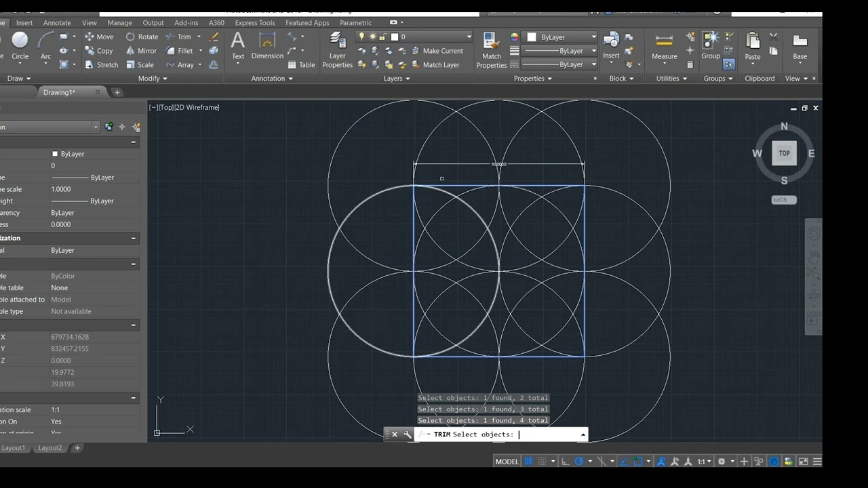This screenshot has width=868, height=488.
Task: Choose the Mirror tool in Modify panel
Action: click(x=141, y=51)
